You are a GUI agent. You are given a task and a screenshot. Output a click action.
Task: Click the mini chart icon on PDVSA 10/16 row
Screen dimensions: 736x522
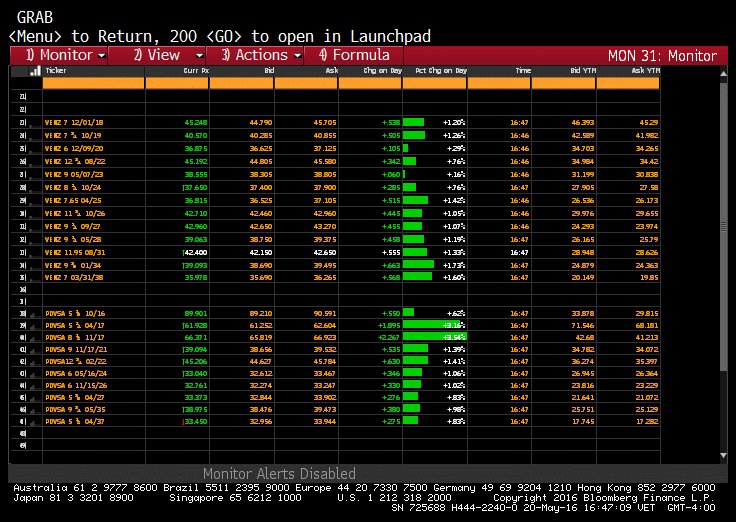tap(35, 314)
